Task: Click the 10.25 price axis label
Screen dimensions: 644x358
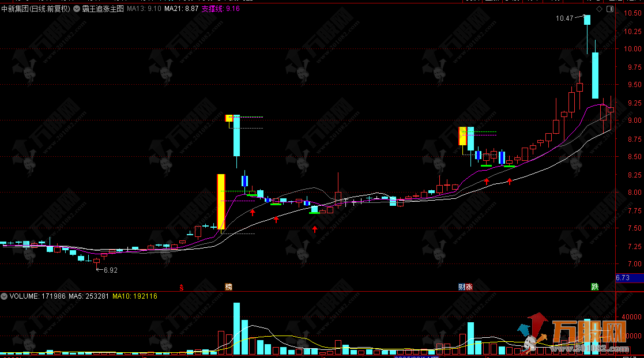Action: [x=632, y=31]
